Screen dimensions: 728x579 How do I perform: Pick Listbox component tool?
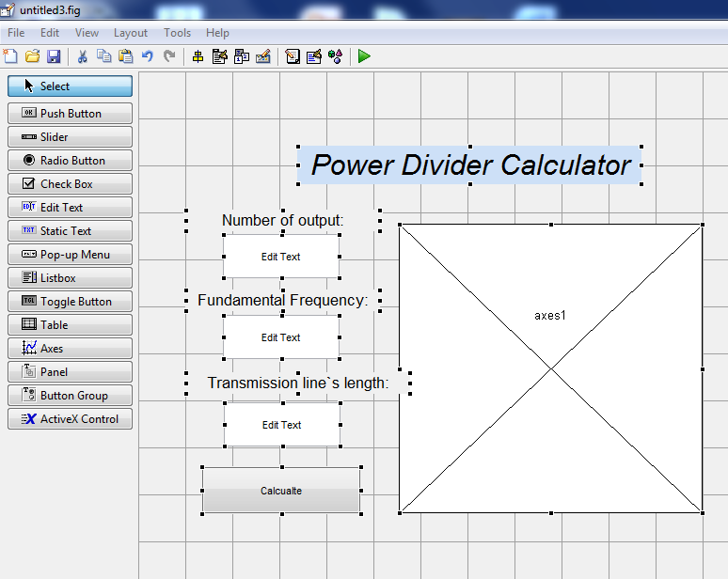click(71, 278)
